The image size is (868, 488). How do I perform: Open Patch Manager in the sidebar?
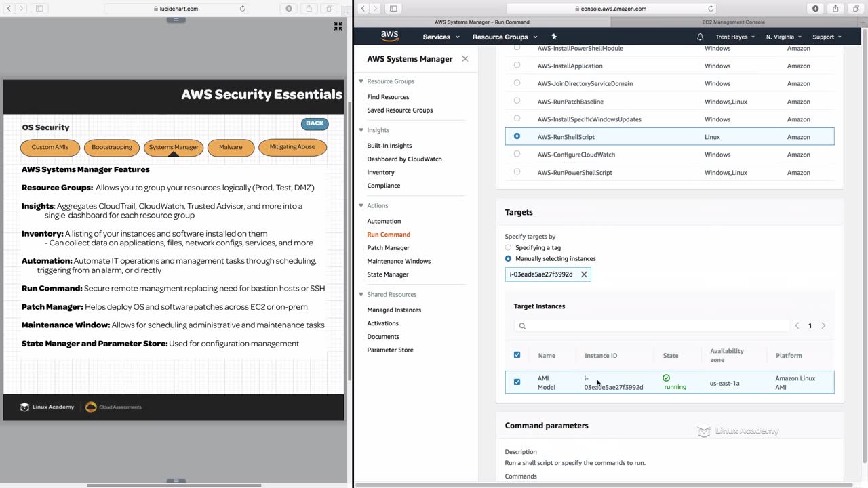coord(388,248)
